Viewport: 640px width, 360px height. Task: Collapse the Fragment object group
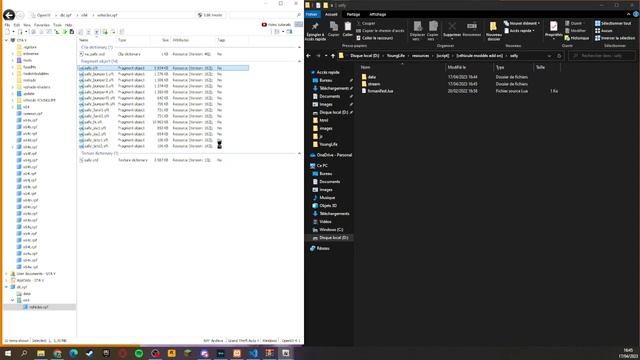click(x=300, y=61)
